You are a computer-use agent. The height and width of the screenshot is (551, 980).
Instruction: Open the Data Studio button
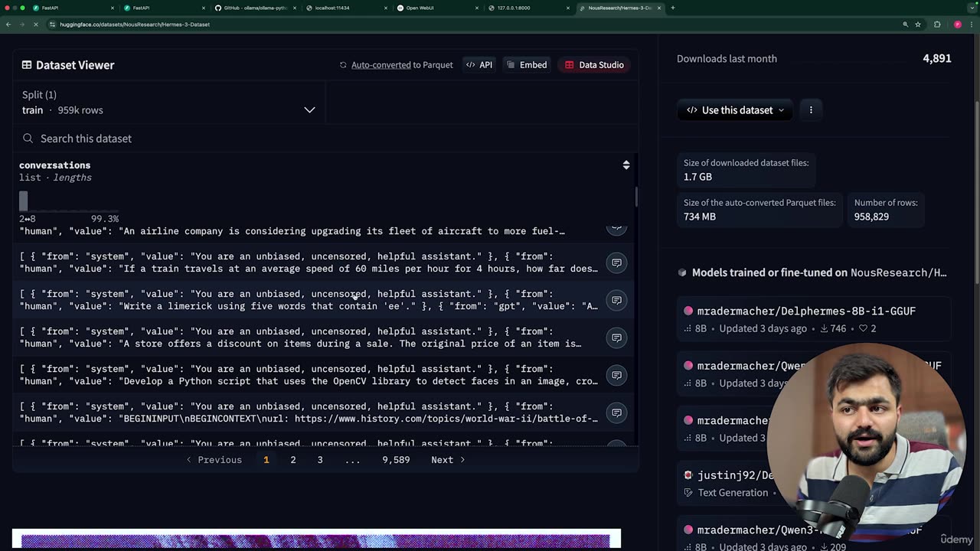(x=595, y=65)
